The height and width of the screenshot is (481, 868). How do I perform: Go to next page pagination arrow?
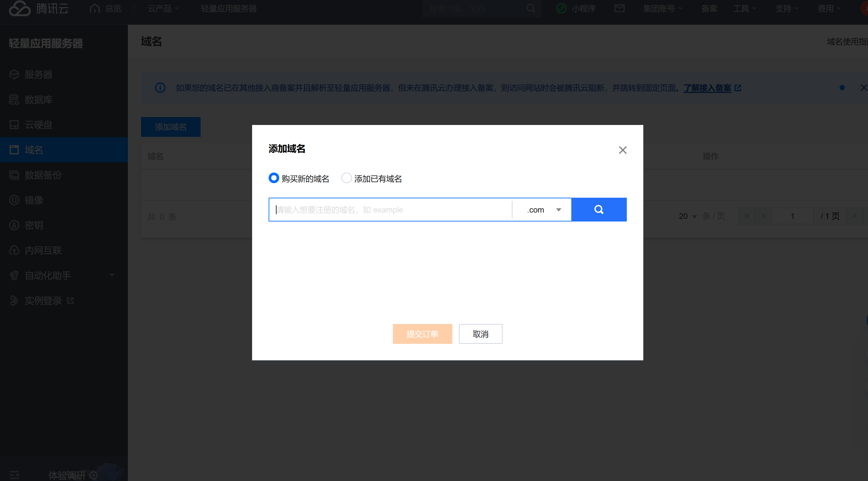[x=855, y=216]
